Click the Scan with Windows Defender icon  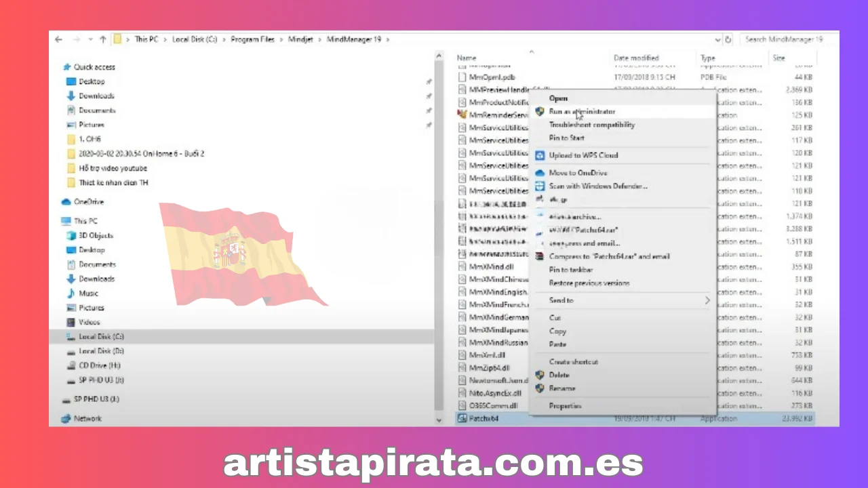(x=540, y=186)
